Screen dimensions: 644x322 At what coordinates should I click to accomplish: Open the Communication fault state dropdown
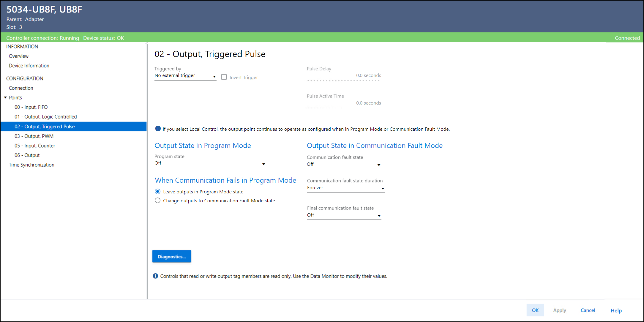[x=344, y=165]
